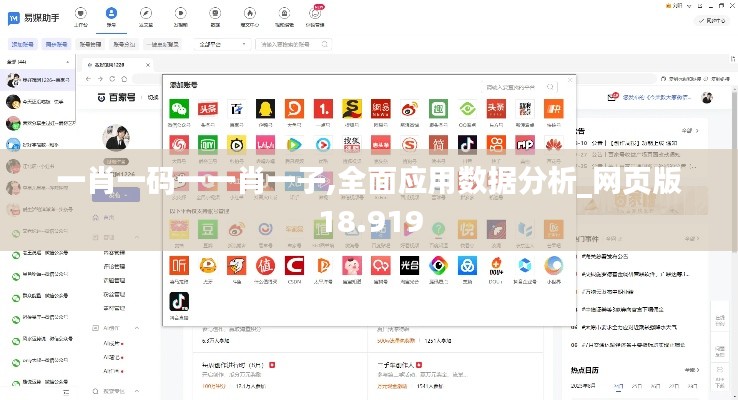Choose the red '1.' Yidian platform icon

pos(323,109)
